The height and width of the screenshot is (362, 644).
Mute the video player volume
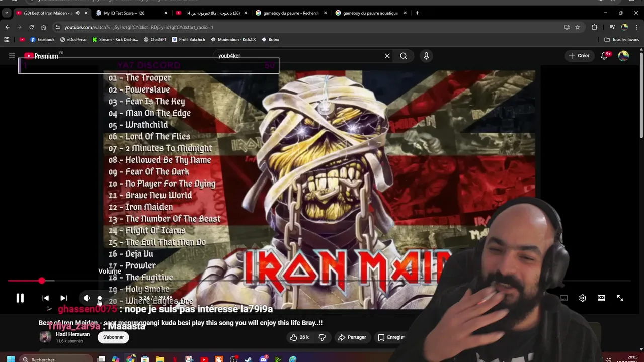[87, 298]
